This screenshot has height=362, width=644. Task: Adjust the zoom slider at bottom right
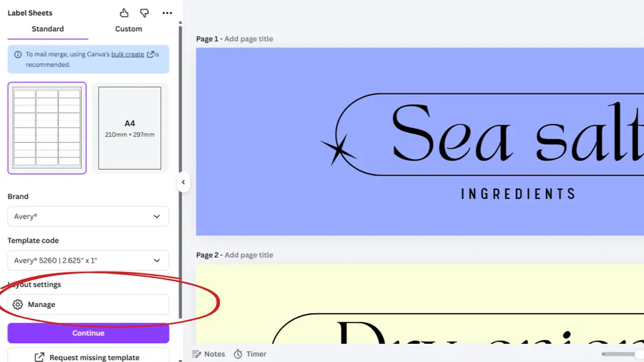click(x=623, y=354)
